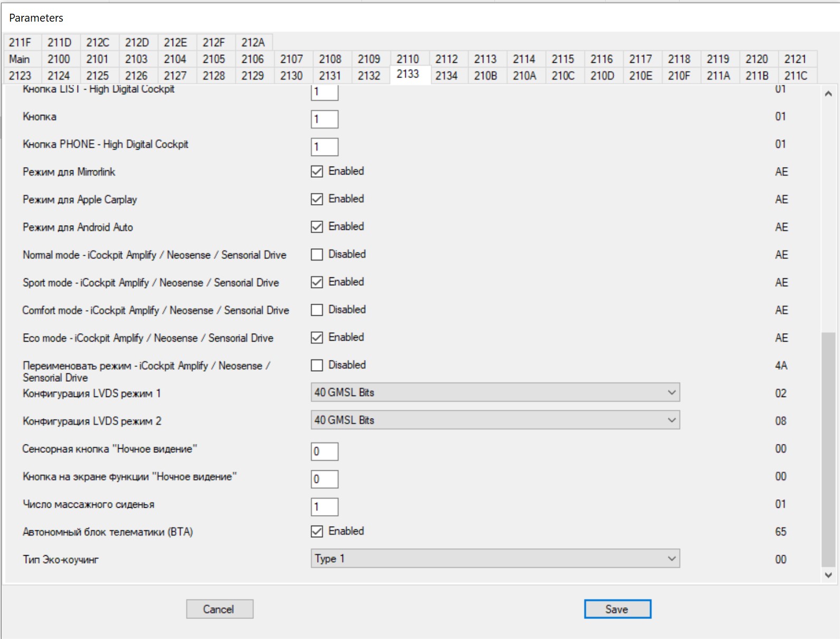Open the Конфигурация LVDS режим 2 dropdown

tap(495, 420)
